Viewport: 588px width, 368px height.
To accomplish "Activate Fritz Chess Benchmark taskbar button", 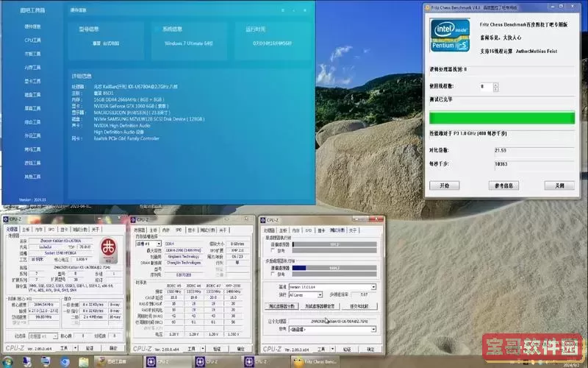I will click(315, 361).
